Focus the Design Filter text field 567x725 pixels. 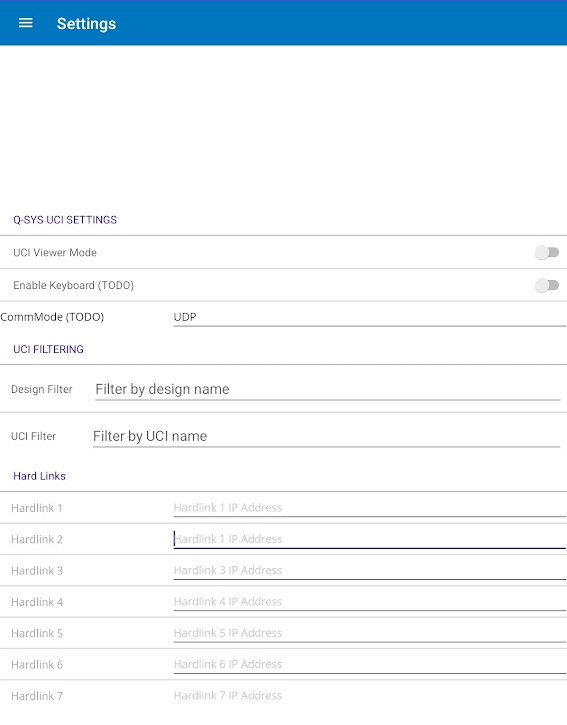(327, 389)
